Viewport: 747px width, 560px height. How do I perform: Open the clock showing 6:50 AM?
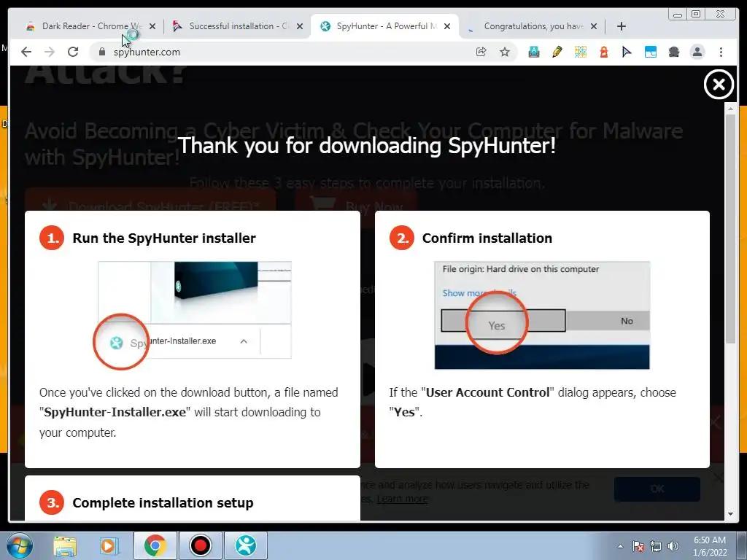click(x=710, y=546)
